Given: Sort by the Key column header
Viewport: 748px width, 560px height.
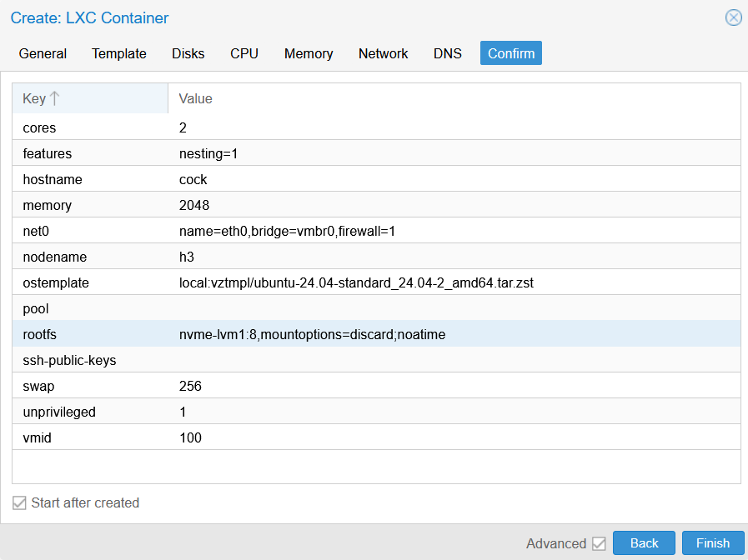Looking at the screenshot, I should (x=90, y=98).
